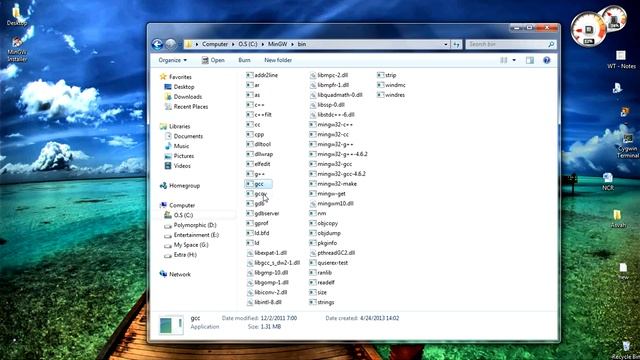
Task: Select mingw-get application icon
Action: (x=313, y=193)
